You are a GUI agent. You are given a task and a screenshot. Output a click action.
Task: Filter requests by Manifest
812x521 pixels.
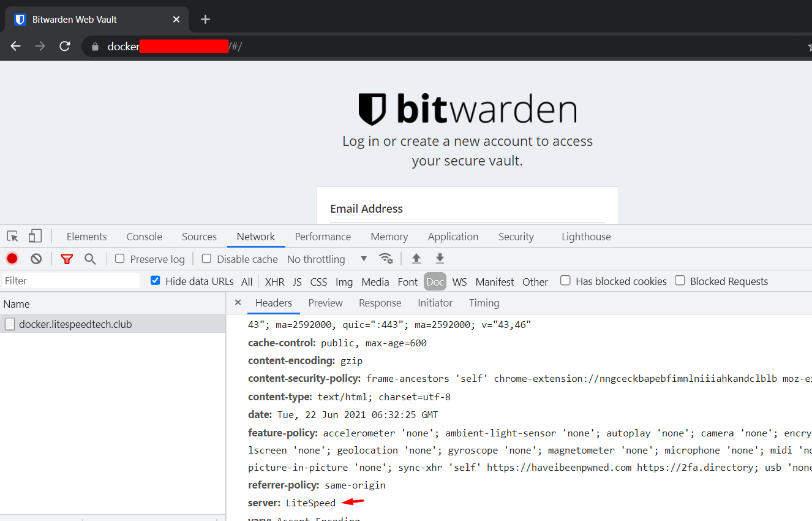click(495, 282)
